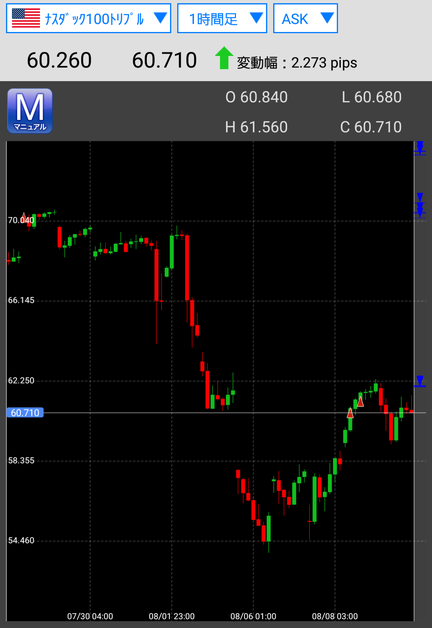Click the 60.260 bid price
432x628 pixels.
(59, 60)
